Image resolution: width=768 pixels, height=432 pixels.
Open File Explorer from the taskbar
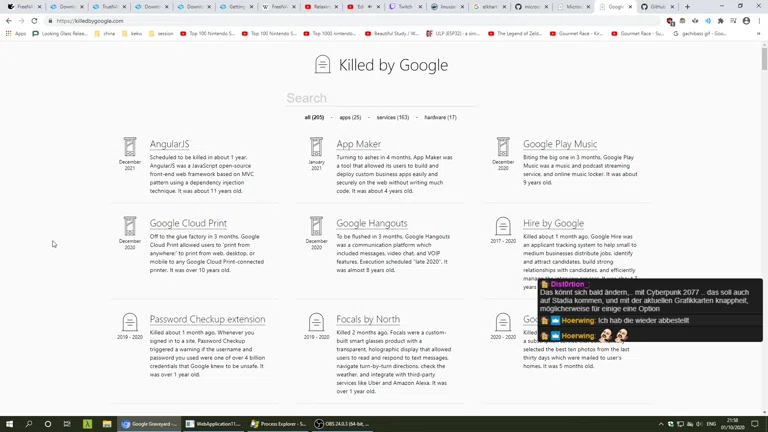pyautogui.click(x=106, y=424)
